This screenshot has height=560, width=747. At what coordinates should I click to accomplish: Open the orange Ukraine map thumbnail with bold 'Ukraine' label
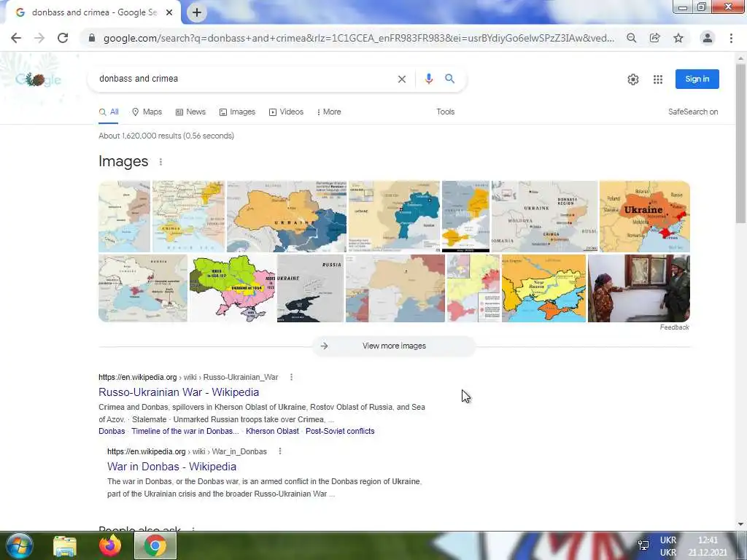pyautogui.click(x=645, y=216)
